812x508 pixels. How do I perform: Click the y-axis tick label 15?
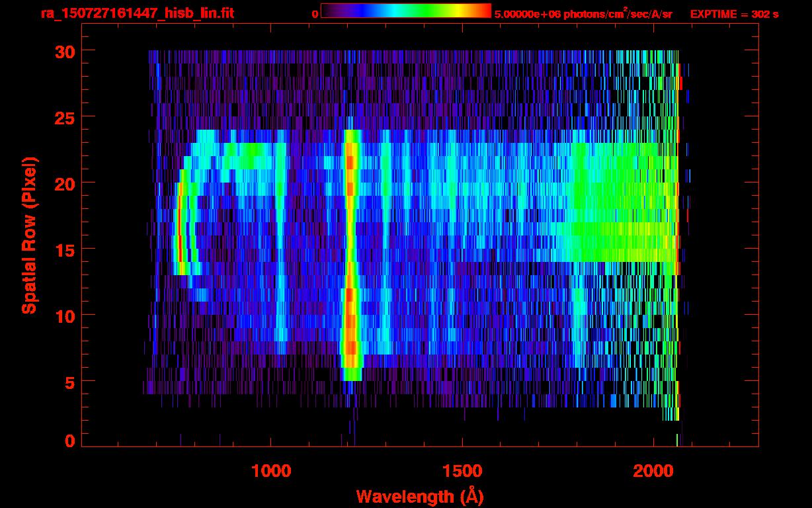65,249
